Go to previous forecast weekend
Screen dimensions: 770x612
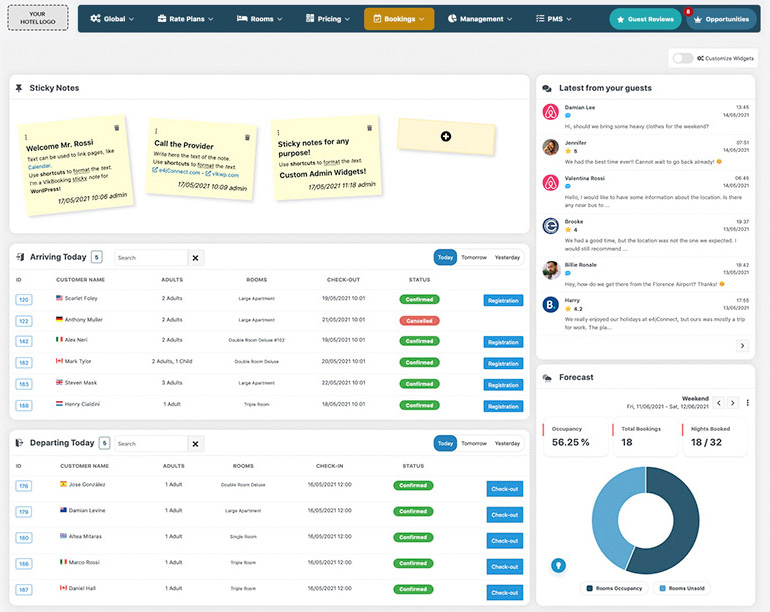pos(719,403)
